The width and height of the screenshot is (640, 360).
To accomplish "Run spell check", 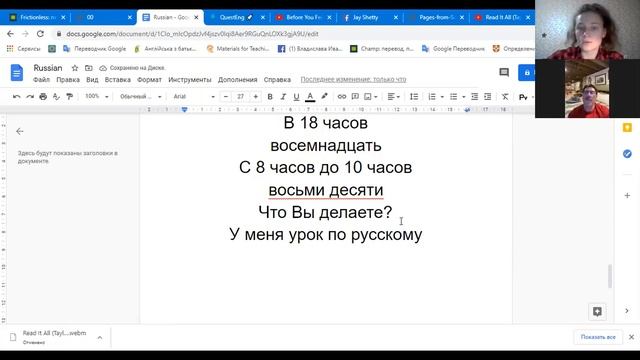I will coord(56,97).
